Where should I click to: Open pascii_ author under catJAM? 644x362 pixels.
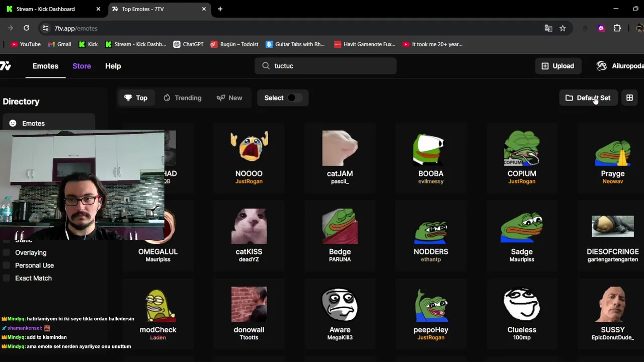340,182
